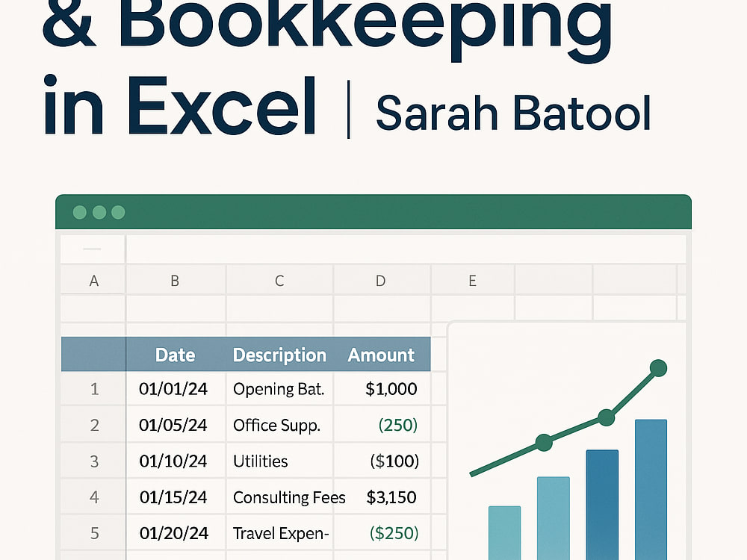Select row number 3
The width and height of the screenshot is (747, 560).
point(94,461)
